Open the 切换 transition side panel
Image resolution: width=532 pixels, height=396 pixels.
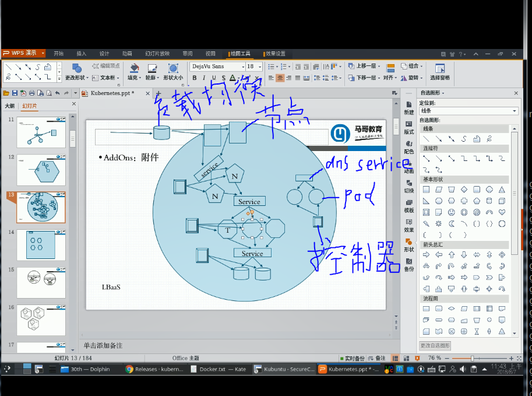409,187
